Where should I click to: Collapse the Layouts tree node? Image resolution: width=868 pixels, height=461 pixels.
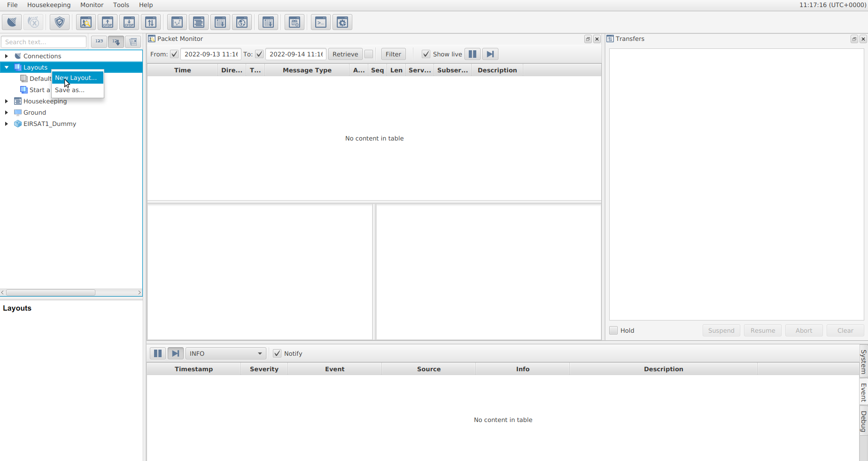click(7, 67)
